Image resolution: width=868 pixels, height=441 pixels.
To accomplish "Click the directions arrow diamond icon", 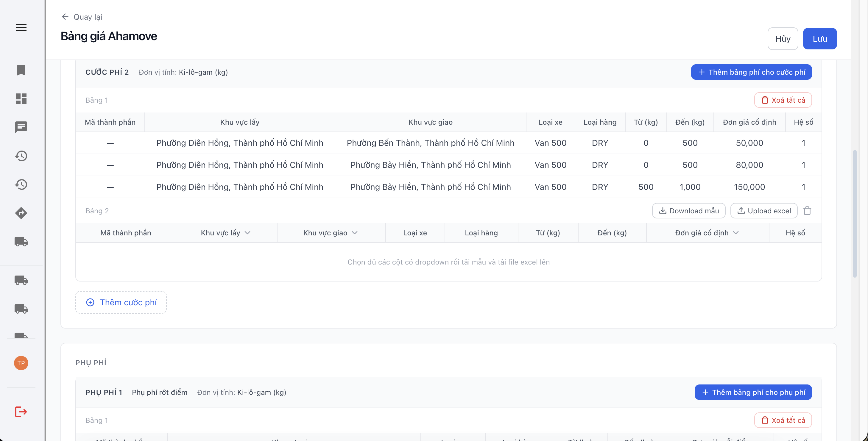I will [21, 213].
